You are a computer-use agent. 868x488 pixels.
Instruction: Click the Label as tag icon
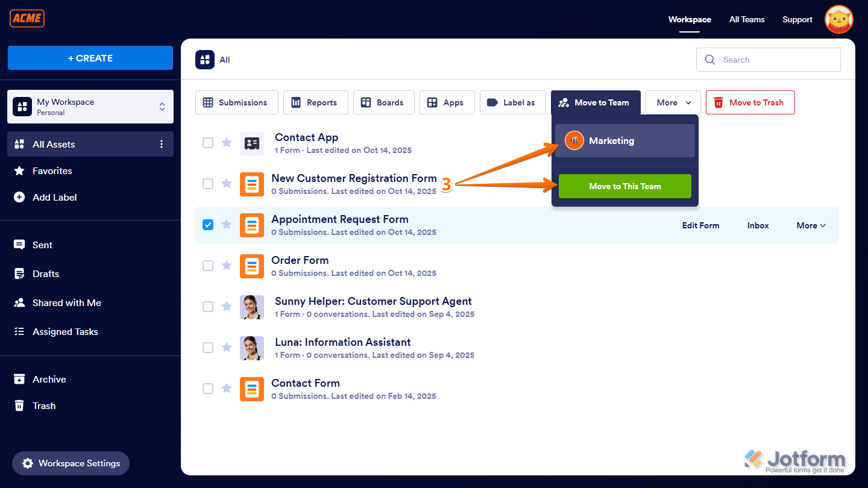pos(491,102)
